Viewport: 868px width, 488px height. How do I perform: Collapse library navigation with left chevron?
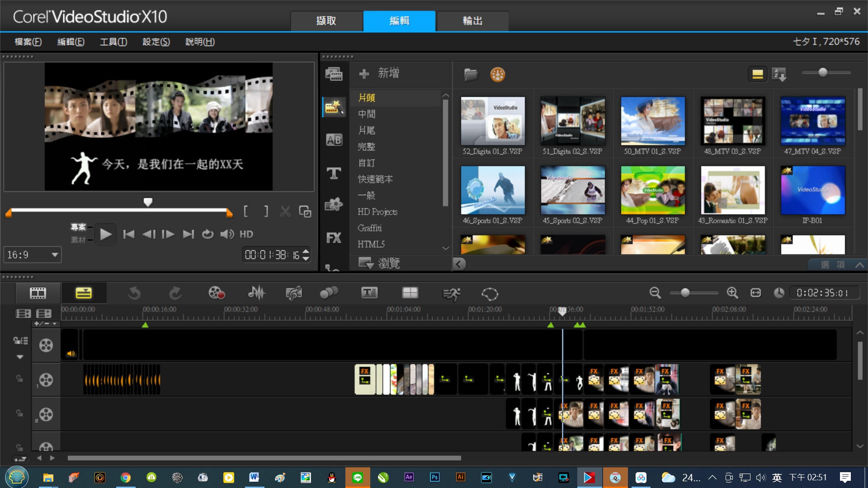pyautogui.click(x=459, y=264)
